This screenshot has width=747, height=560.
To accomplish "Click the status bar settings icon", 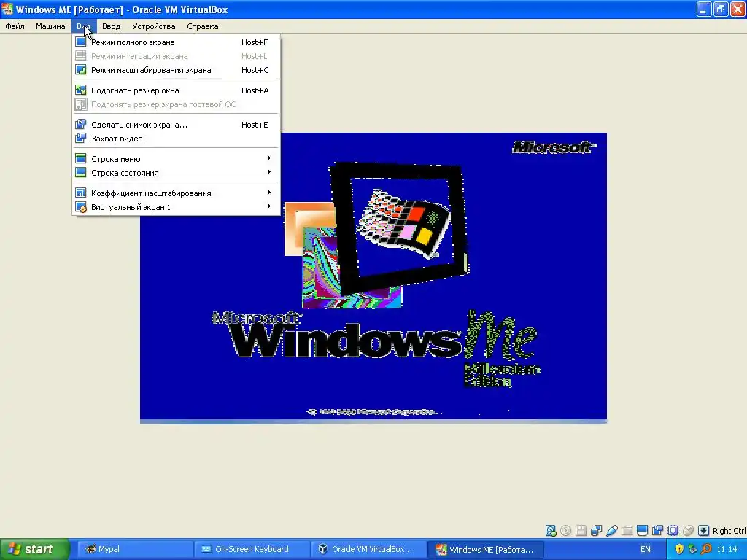I will point(80,172).
